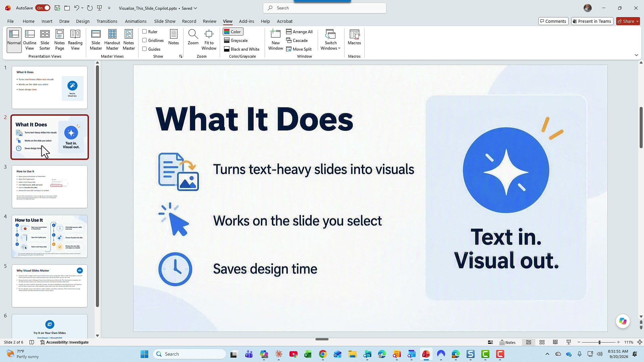Open the Transitions tab
Image resolution: width=644 pixels, height=362 pixels.
[x=107, y=21]
